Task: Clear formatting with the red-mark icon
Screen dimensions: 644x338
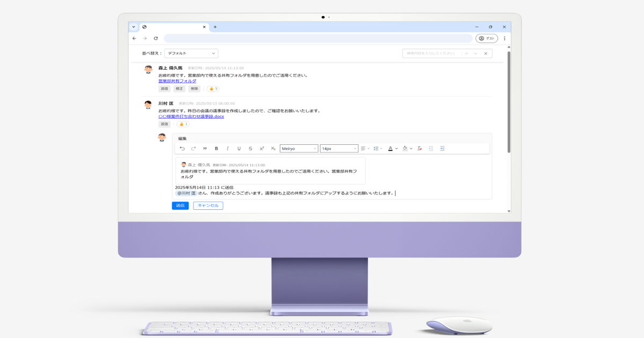Action: pos(420,148)
